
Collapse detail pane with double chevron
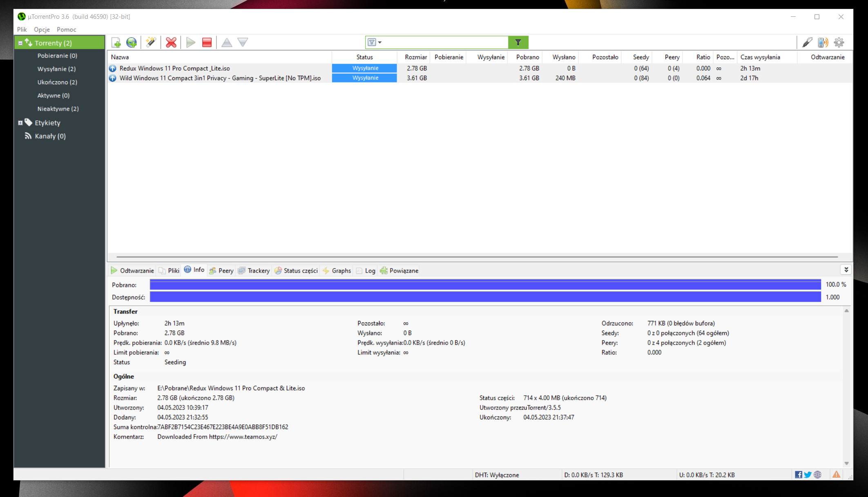(x=846, y=270)
